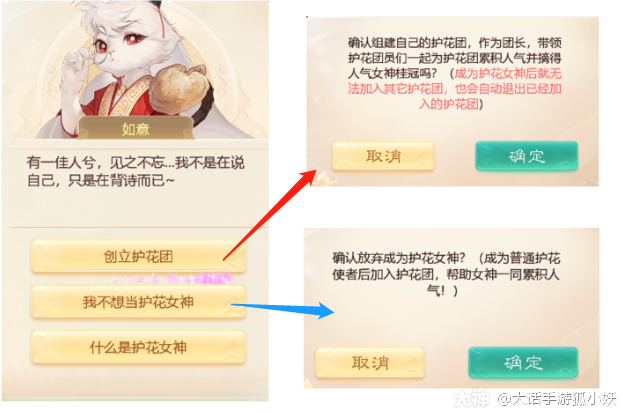
Task: Click the pink sparkle effect between option buttons
Action: click(x=171, y=279)
